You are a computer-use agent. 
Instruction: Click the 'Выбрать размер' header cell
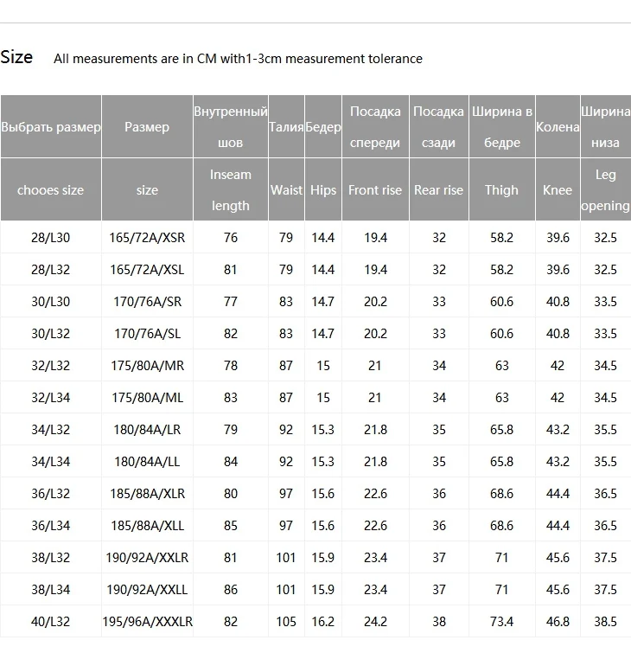[x=50, y=127]
